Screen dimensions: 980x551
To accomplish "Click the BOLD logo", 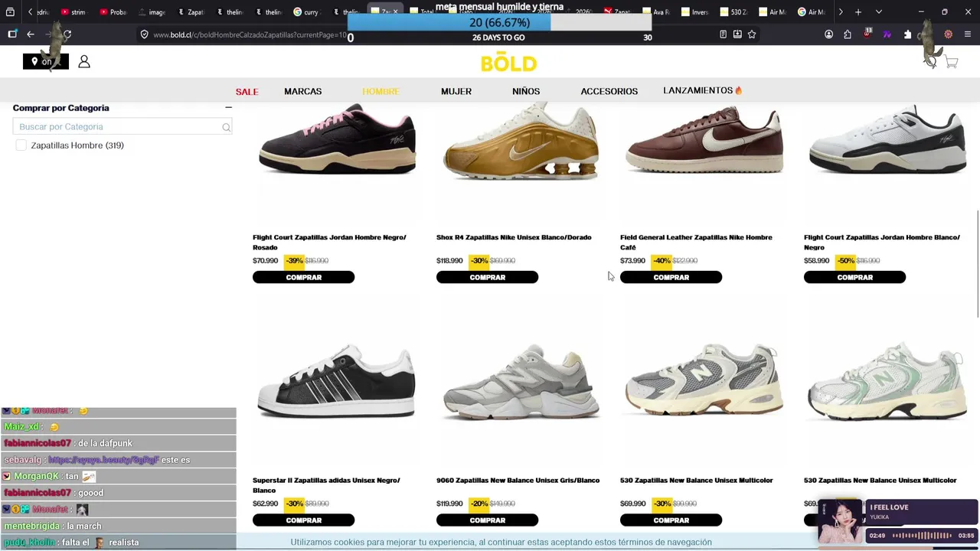I will click(509, 62).
